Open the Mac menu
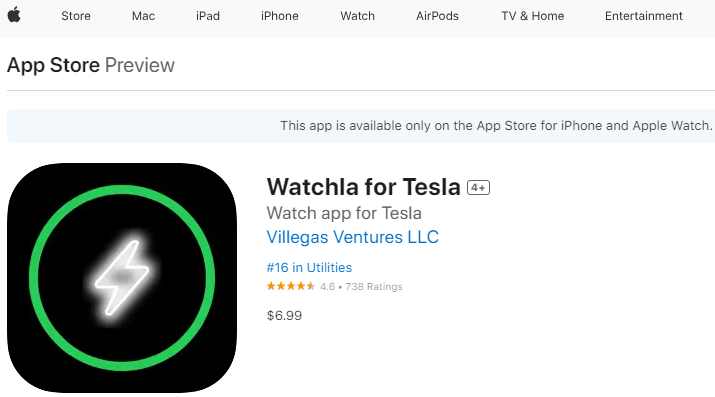715x397 pixels. point(143,16)
